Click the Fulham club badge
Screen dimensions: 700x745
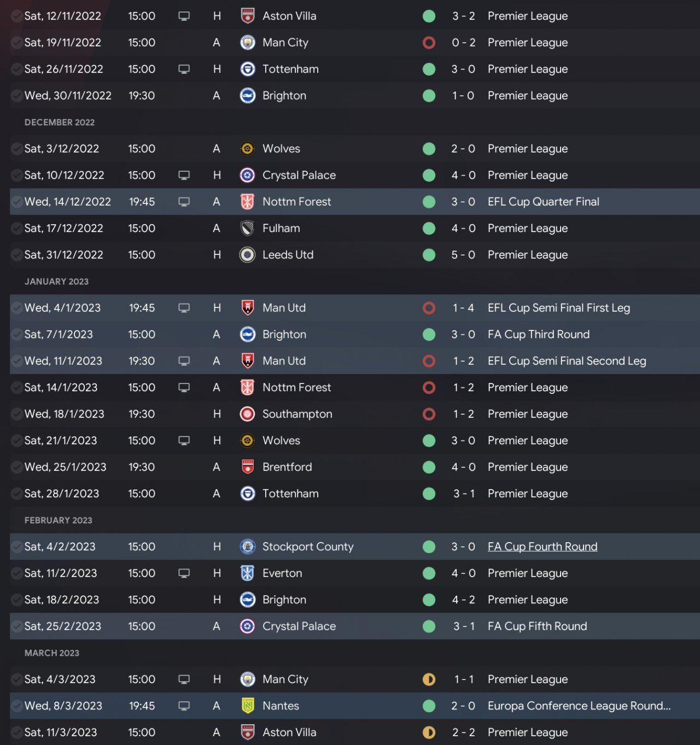coord(247,228)
